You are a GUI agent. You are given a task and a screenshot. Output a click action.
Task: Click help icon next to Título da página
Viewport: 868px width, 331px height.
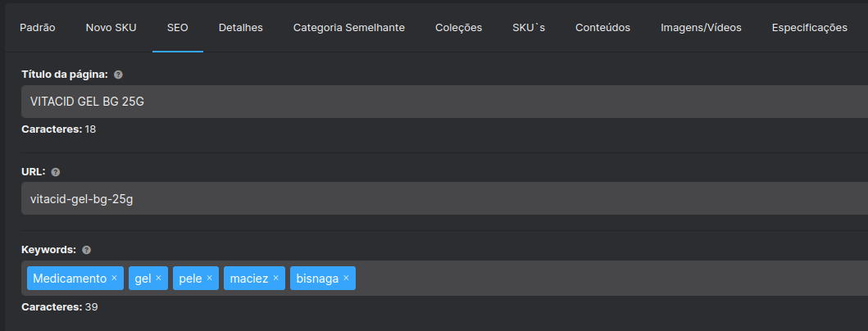coord(118,75)
